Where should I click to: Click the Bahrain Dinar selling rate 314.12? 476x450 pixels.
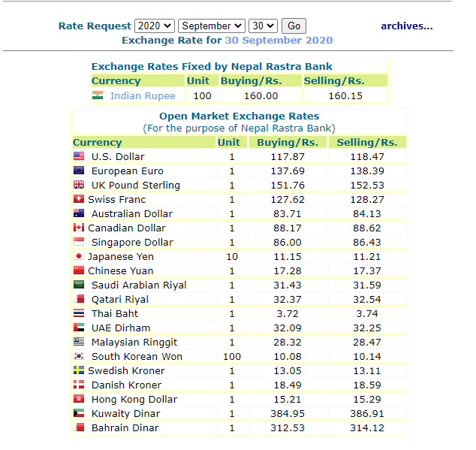tap(366, 427)
